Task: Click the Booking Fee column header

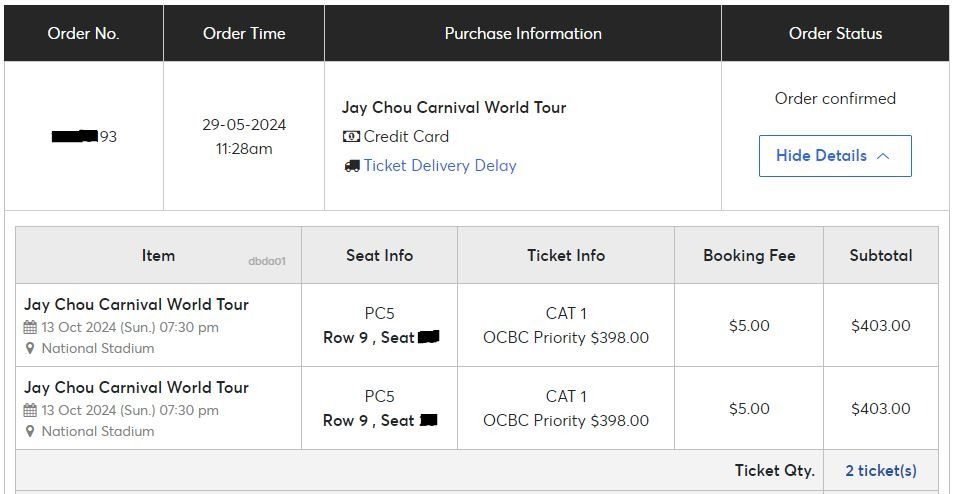Action: click(749, 255)
